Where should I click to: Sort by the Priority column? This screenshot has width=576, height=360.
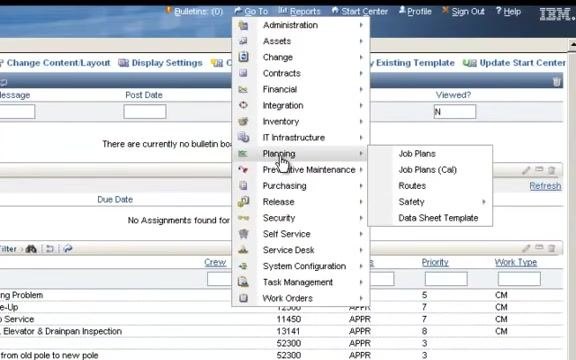[x=435, y=262]
